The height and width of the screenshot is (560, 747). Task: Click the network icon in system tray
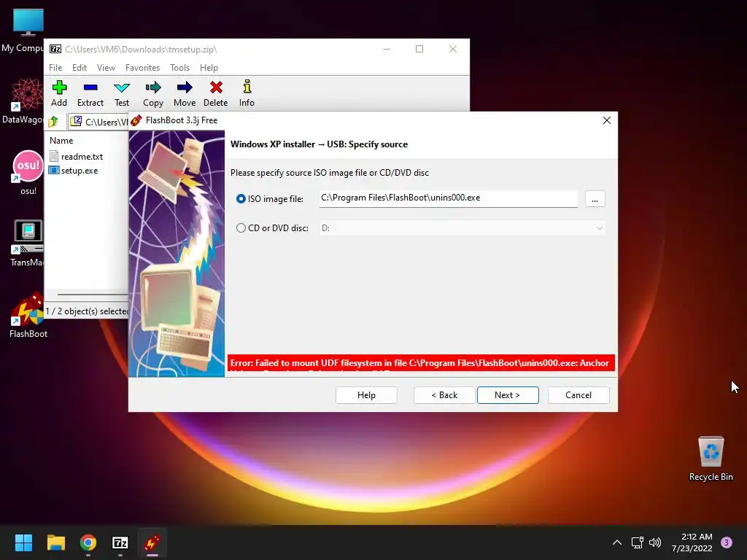click(637, 542)
